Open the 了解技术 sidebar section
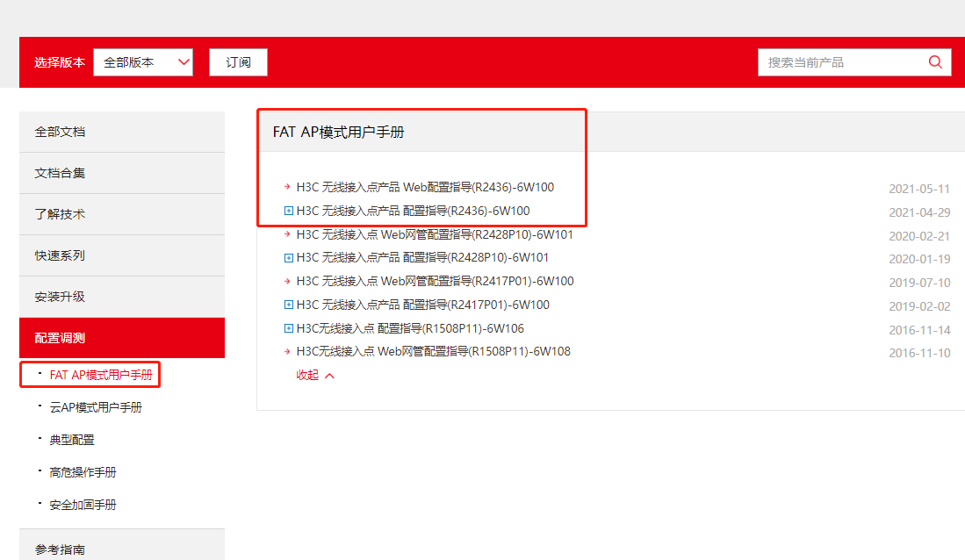 122,214
